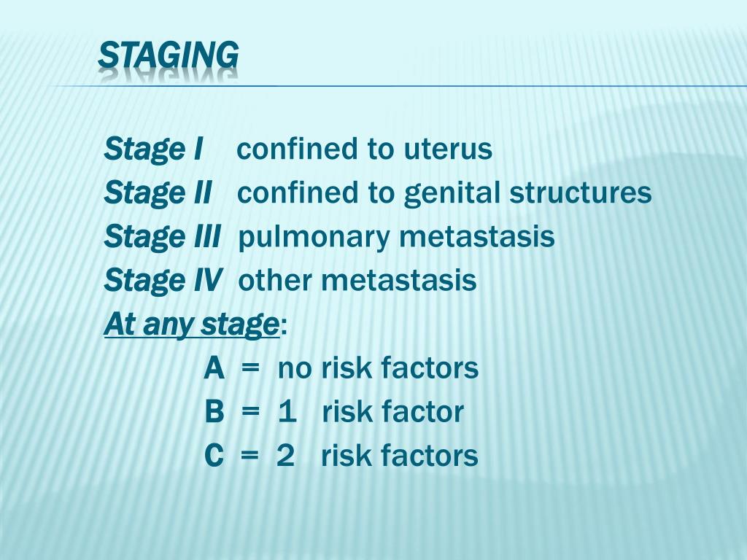Click the STAGING slide title

click(x=168, y=55)
